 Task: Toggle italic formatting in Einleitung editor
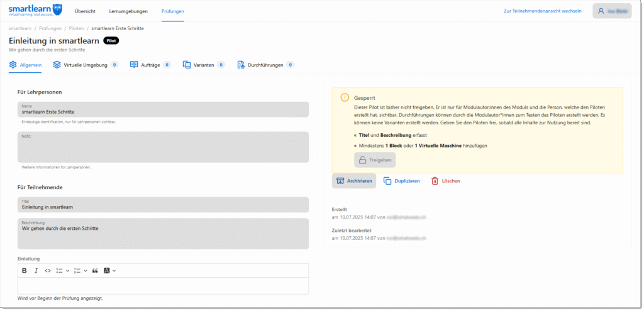pyautogui.click(x=36, y=270)
